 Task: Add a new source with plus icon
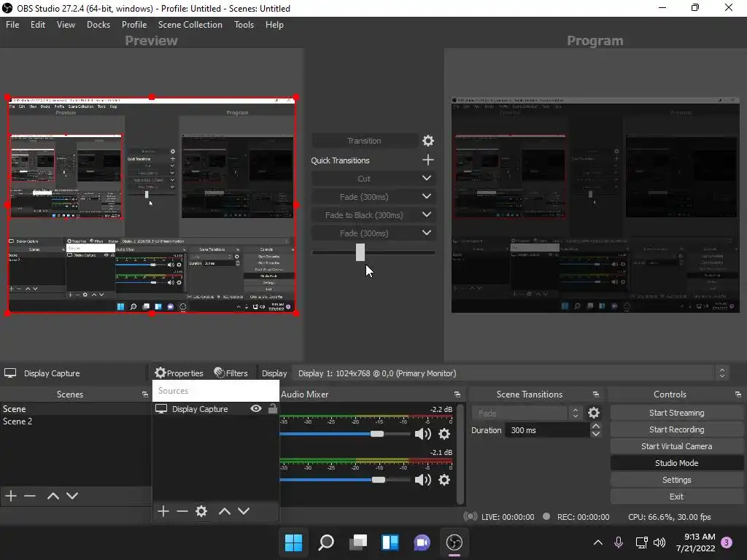pyautogui.click(x=163, y=511)
